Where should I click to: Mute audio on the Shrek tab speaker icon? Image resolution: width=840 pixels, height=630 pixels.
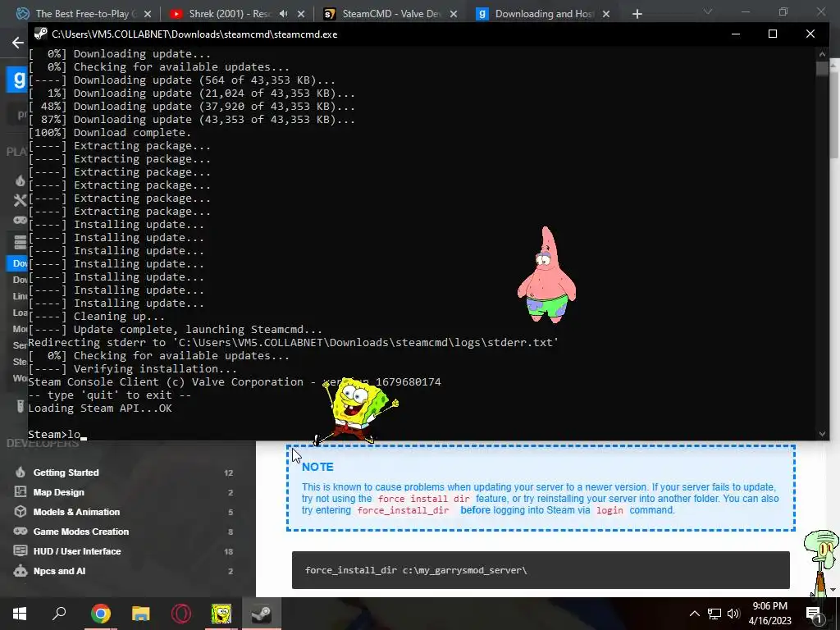[x=283, y=14]
